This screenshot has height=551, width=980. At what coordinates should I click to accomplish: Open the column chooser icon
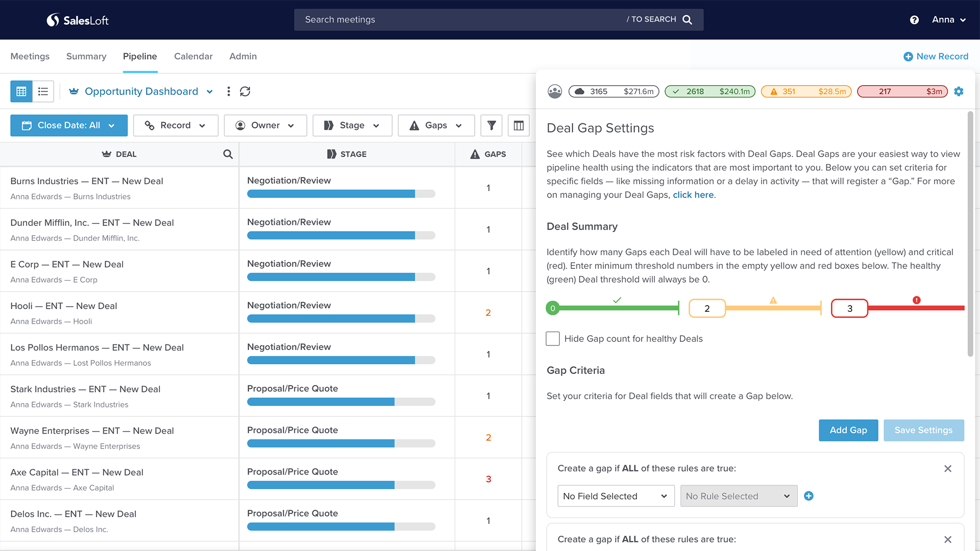coord(519,126)
